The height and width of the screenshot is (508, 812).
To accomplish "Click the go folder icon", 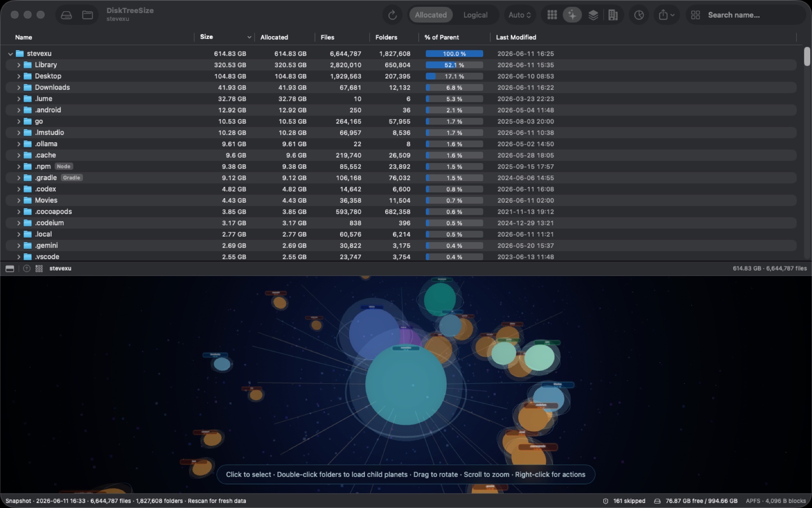I will [x=28, y=121].
